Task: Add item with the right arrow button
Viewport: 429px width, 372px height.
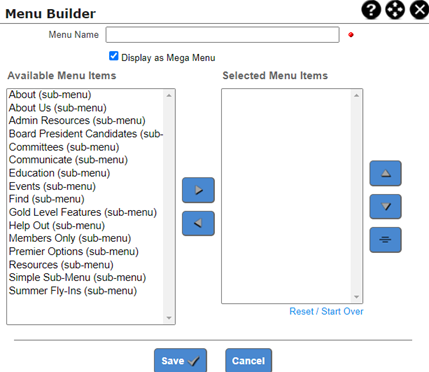Action: [x=198, y=190]
